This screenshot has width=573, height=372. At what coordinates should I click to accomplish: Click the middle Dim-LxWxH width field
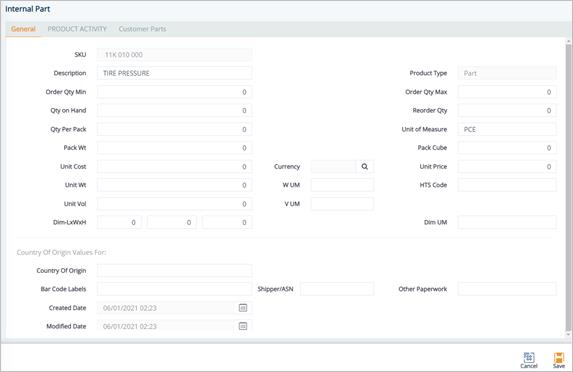pyautogui.click(x=171, y=222)
